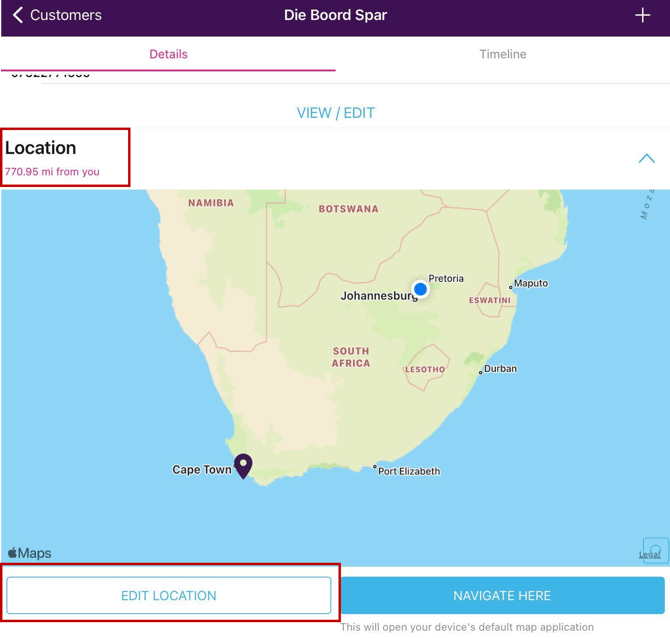Tap the faint square icon over Legal

(655, 549)
